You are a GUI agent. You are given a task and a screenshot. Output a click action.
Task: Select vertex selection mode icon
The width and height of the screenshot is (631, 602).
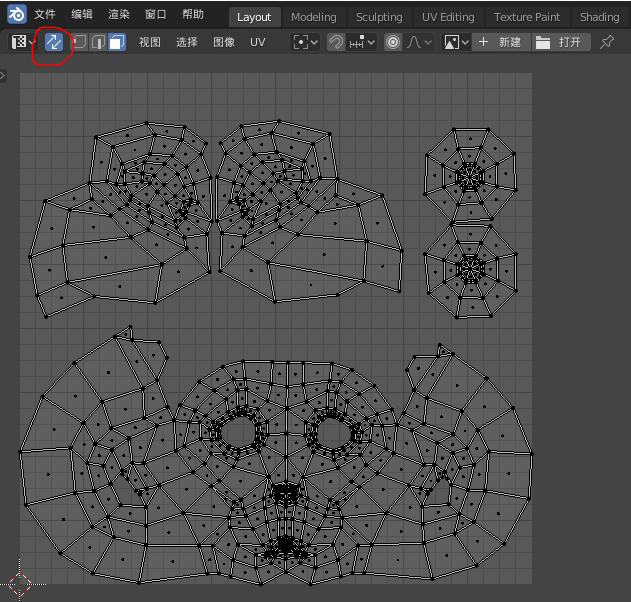click(x=79, y=42)
